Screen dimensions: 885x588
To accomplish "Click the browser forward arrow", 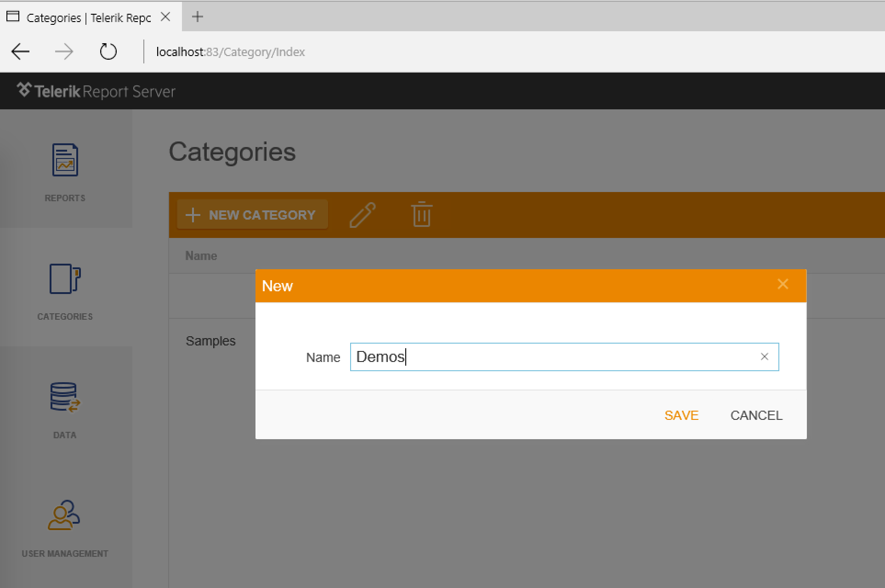I will [x=64, y=51].
